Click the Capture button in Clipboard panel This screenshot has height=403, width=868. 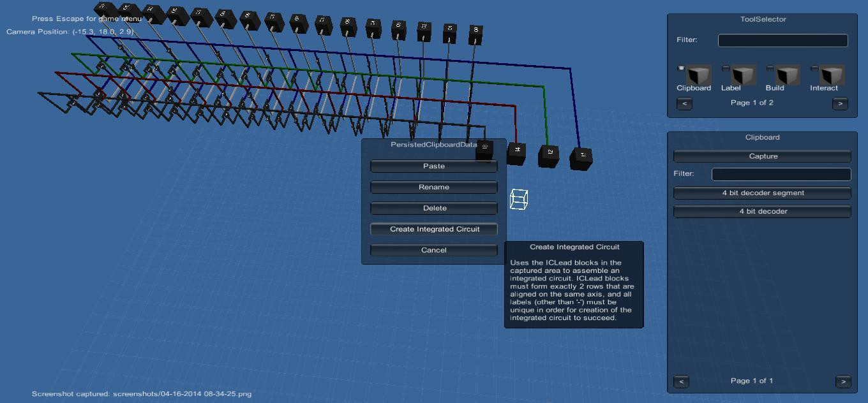click(763, 156)
